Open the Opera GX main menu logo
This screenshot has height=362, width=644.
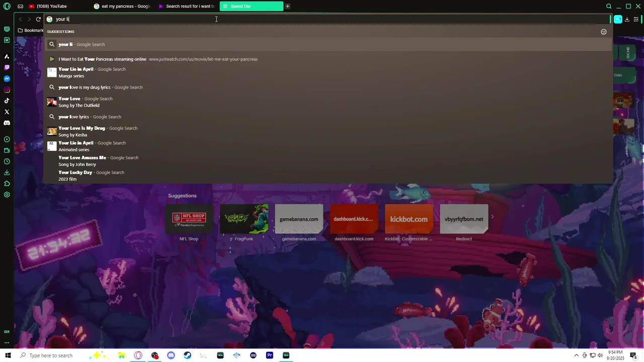point(7,6)
